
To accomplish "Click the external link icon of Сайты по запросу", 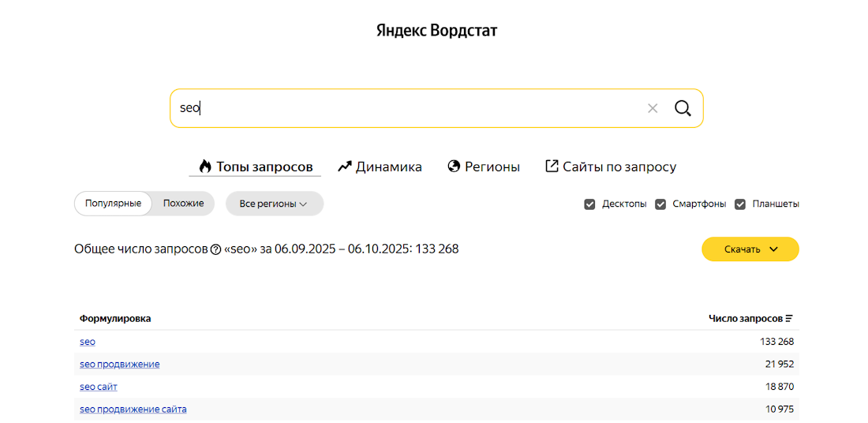I will 552,167.
